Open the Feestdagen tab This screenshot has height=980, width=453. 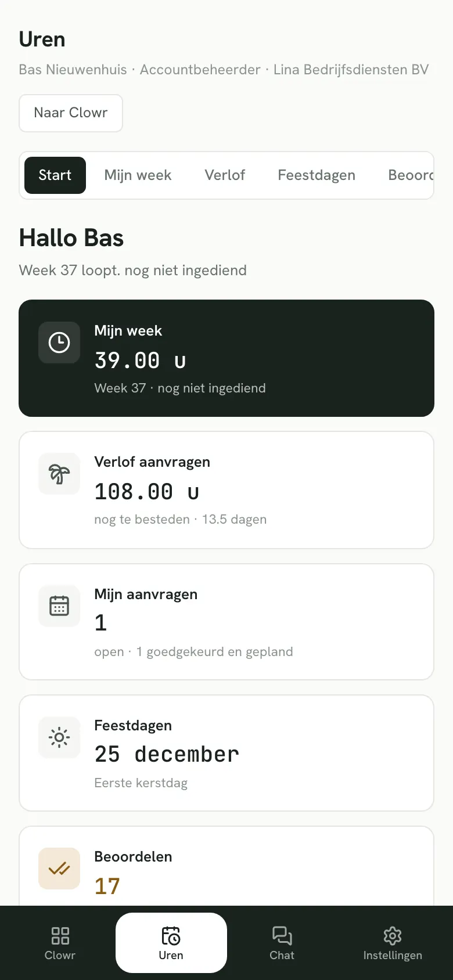coord(317,175)
